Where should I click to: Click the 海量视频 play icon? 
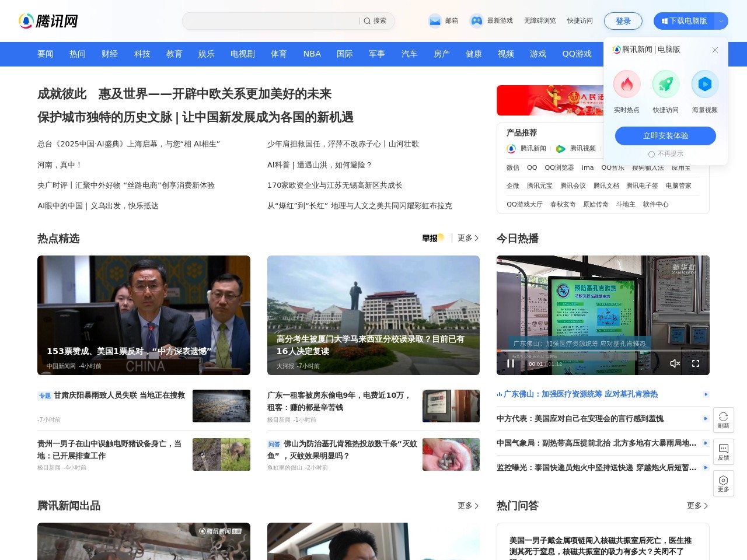(x=705, y=84)
